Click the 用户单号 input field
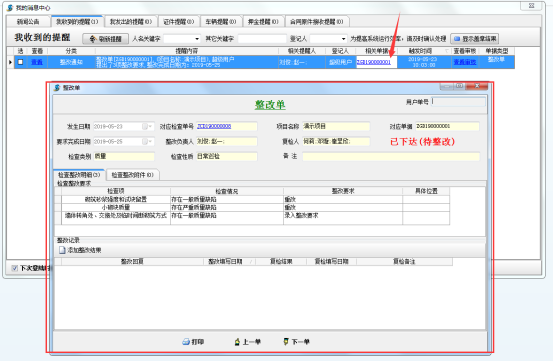This screenshot has width=554, height=361. (x=459, y=102)
